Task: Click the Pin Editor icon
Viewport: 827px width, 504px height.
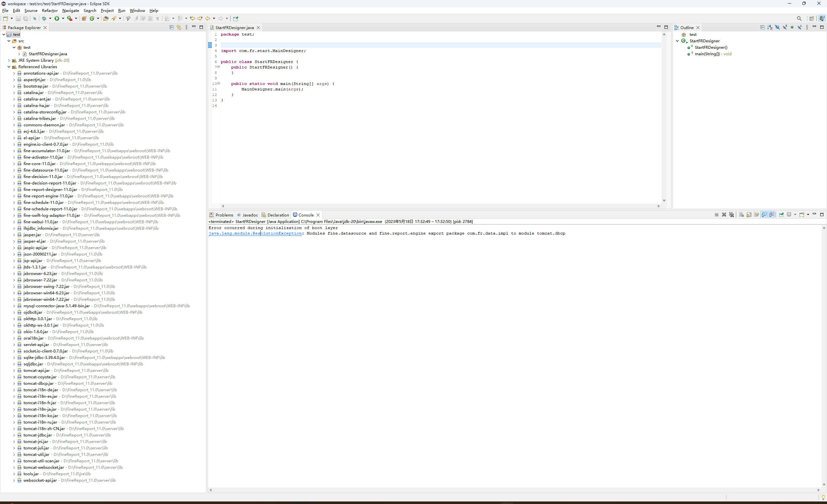Action: (236, 18)
